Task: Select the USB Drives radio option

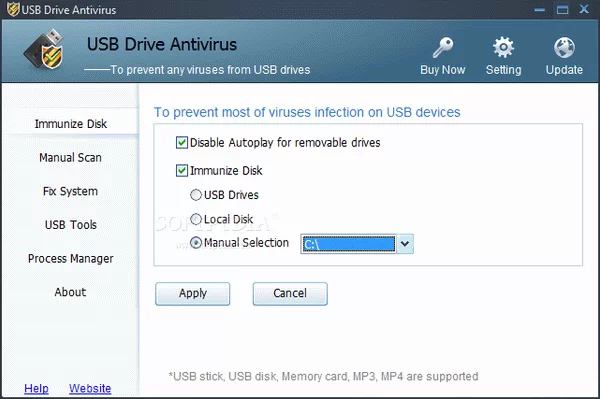Action: (196, 195)
